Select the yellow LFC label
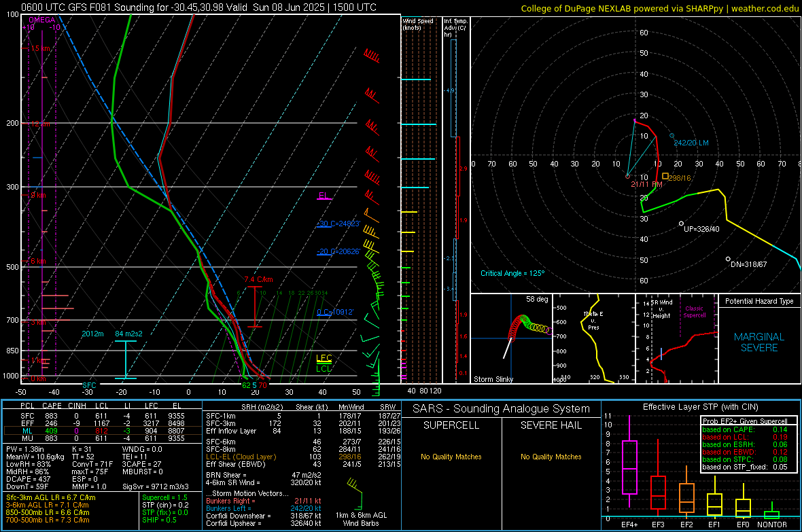The height and width of the screenshot is (532, 802). pos(324,358)
